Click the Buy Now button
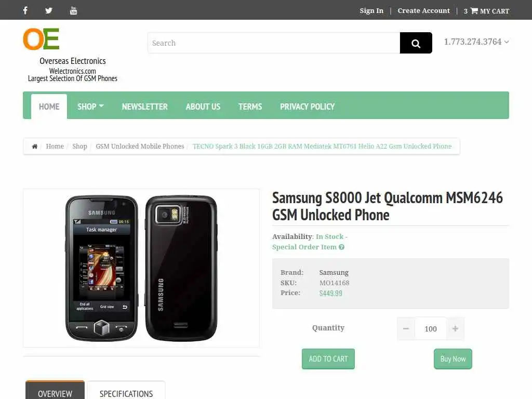The width and height of the screenshot is (532, 399). pos(453,358)
